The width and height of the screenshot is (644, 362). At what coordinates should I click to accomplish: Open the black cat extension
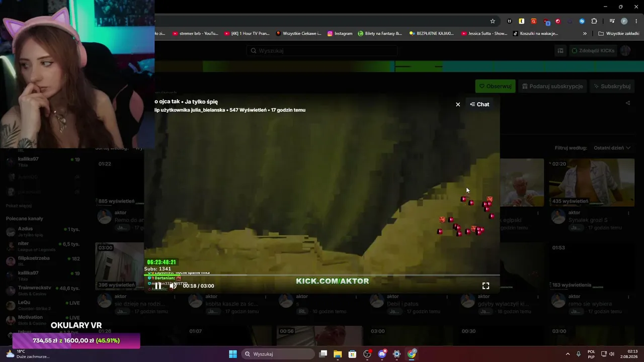tap(510, 21)
